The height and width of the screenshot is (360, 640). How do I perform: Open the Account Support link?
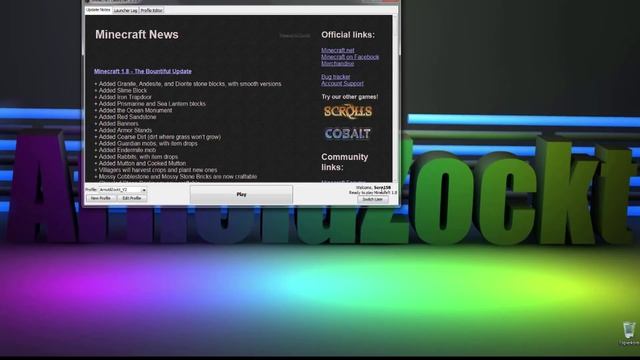[342, 83]
